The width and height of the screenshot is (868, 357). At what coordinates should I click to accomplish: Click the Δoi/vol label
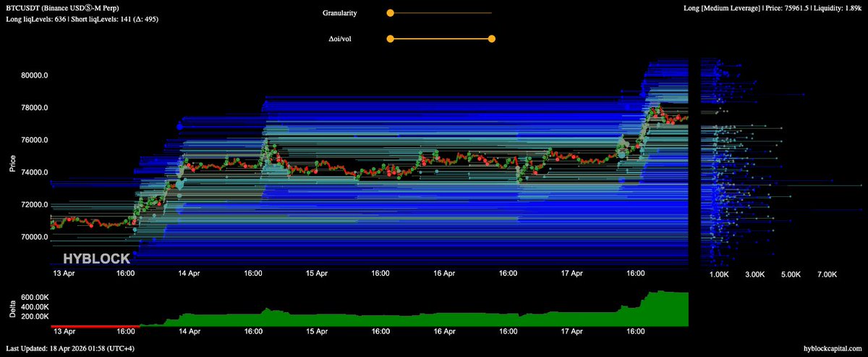click(341, 39)
